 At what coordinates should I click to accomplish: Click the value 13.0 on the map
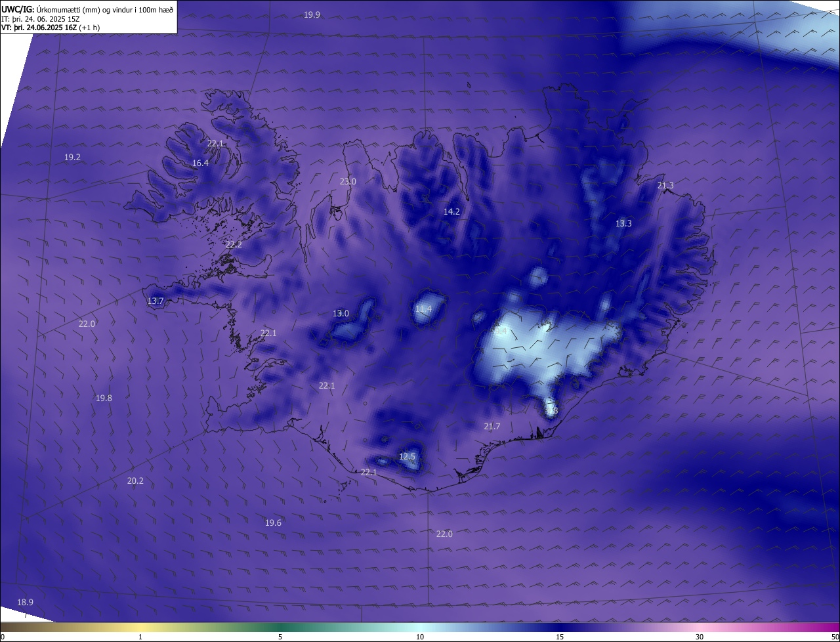341,313
